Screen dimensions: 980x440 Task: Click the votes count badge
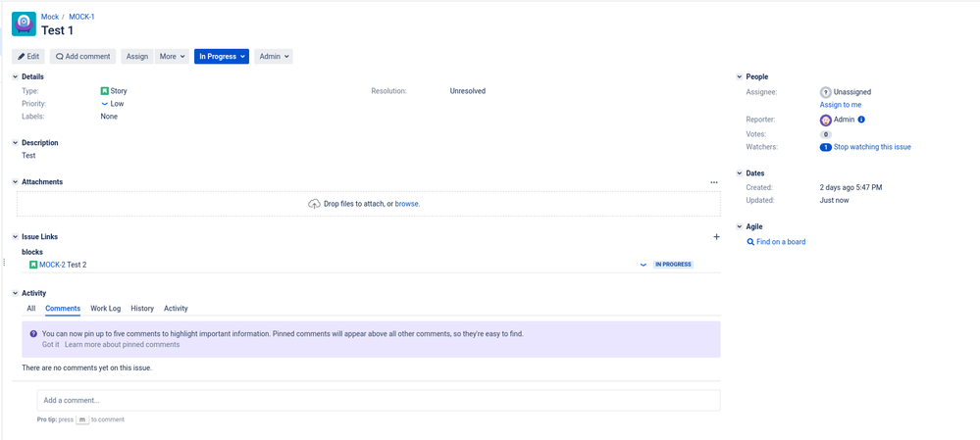point(826,134)
